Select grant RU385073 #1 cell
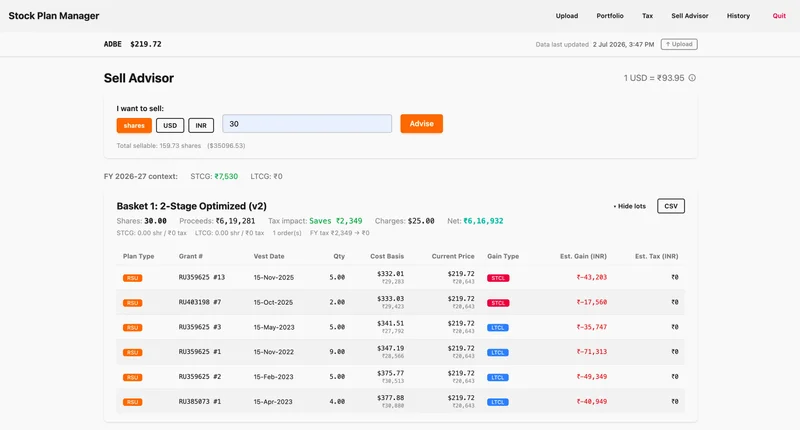 (199, 401)
